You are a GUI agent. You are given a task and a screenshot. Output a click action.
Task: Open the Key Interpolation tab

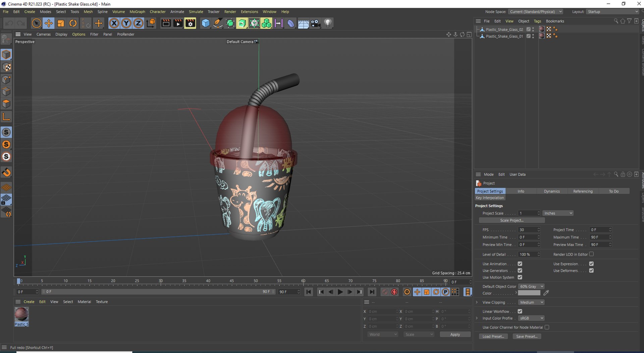[x=490, y=198]
